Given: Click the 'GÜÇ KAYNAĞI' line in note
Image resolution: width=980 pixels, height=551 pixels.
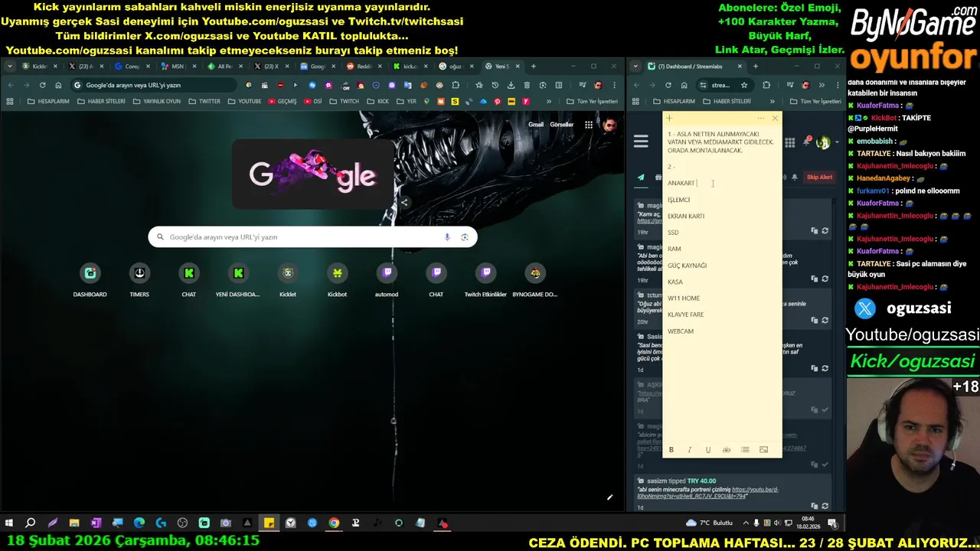Looking at the screenshot, I should click(687, 266).
